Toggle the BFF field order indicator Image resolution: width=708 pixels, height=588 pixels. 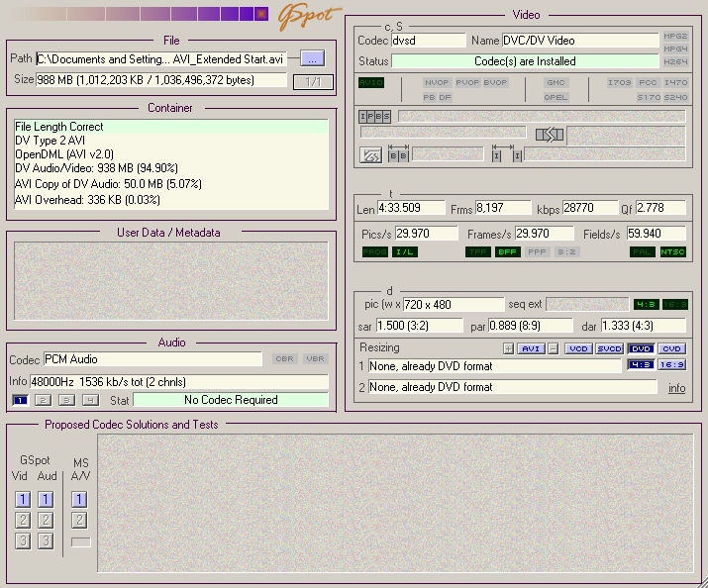click(x=508, y=251)
